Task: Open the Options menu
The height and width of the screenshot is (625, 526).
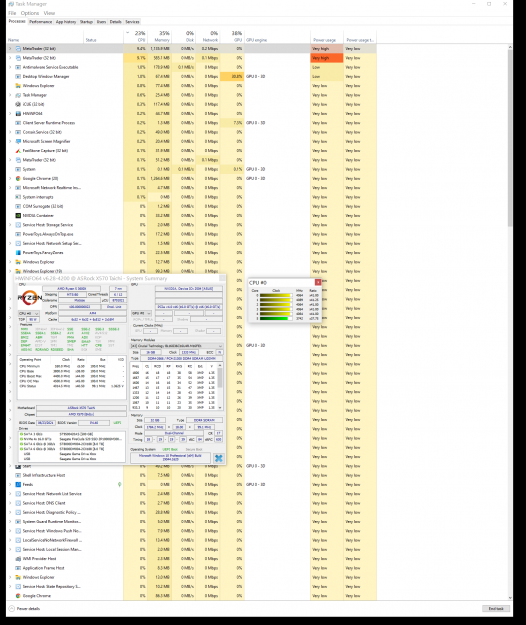Action: [x=30, y=13]
